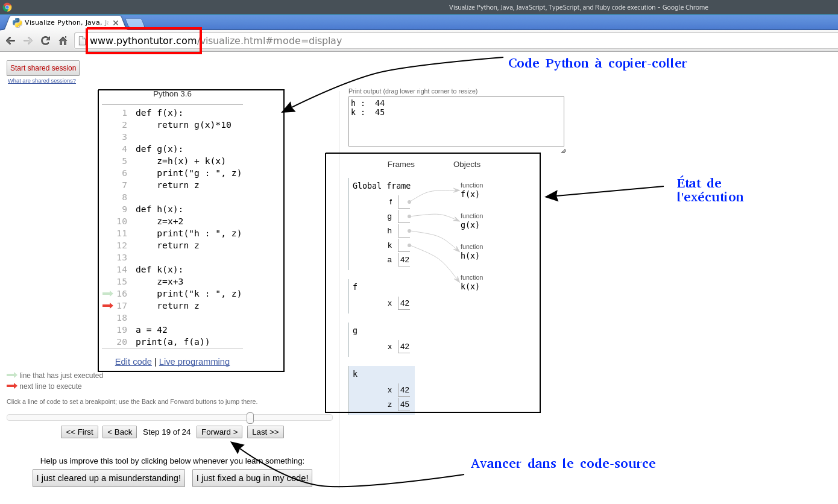Viewport: 838px width, 504px height.
Task: Jump to first step with << First
Action: pos(80,432)
